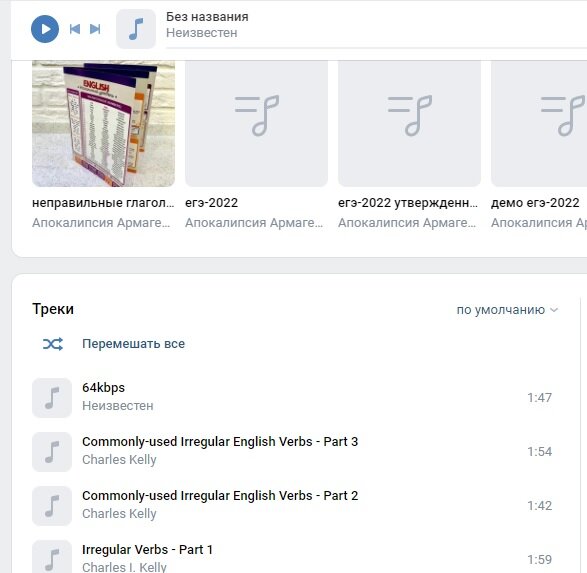Play Irregular Verbs Part 1 note icon
The width and height of the screenshot is (587, 573).
click(52, 558)
